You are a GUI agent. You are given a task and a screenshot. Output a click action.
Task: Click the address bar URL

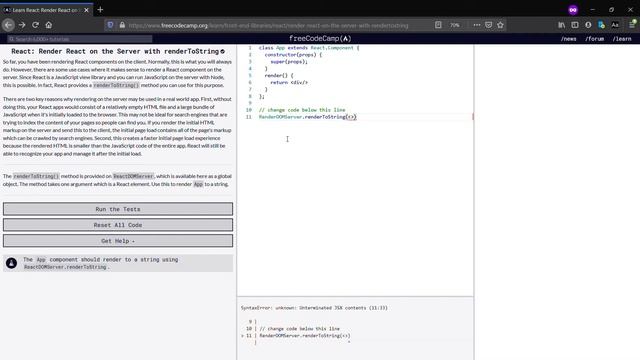click(x=268, y=25)
